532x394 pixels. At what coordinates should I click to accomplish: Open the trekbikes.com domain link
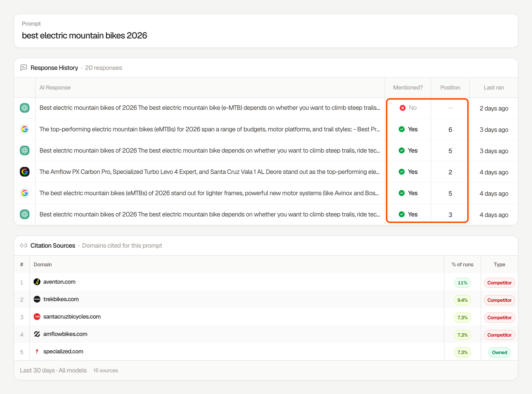61,299
